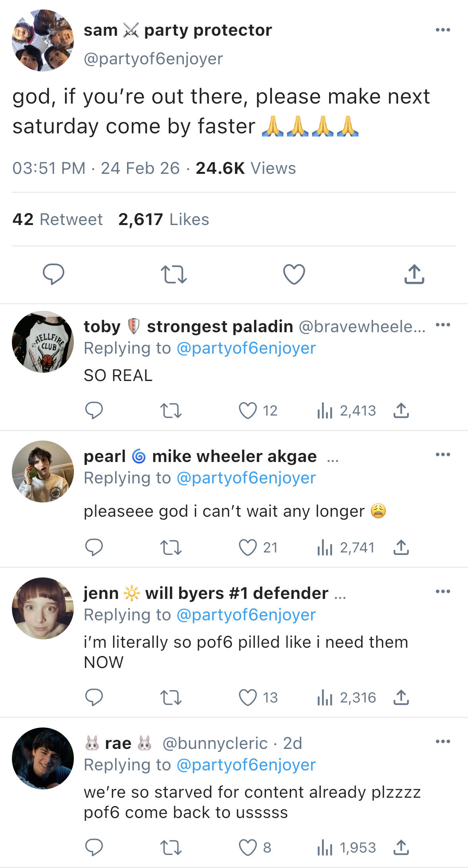Retweet sam's main tweet

click(x=173, y=274)
